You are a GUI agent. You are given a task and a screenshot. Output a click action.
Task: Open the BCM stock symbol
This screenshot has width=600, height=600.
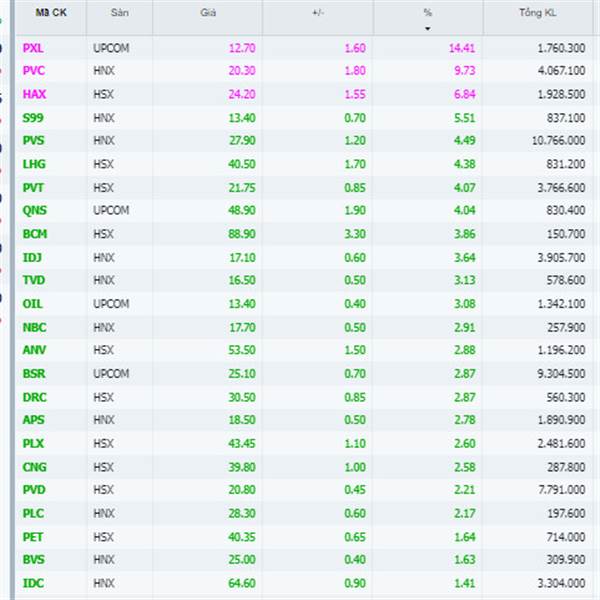[35, 234]
